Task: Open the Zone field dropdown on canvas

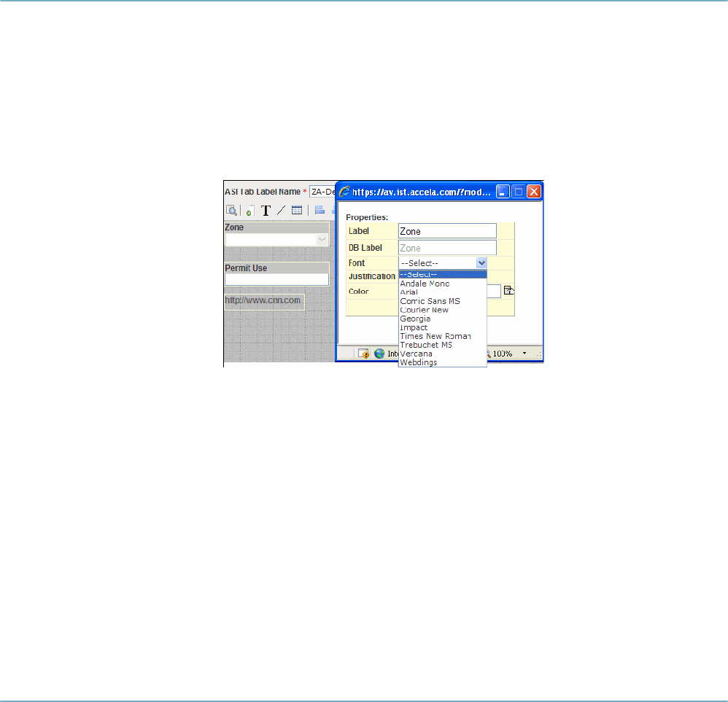Action: [322, 239]
